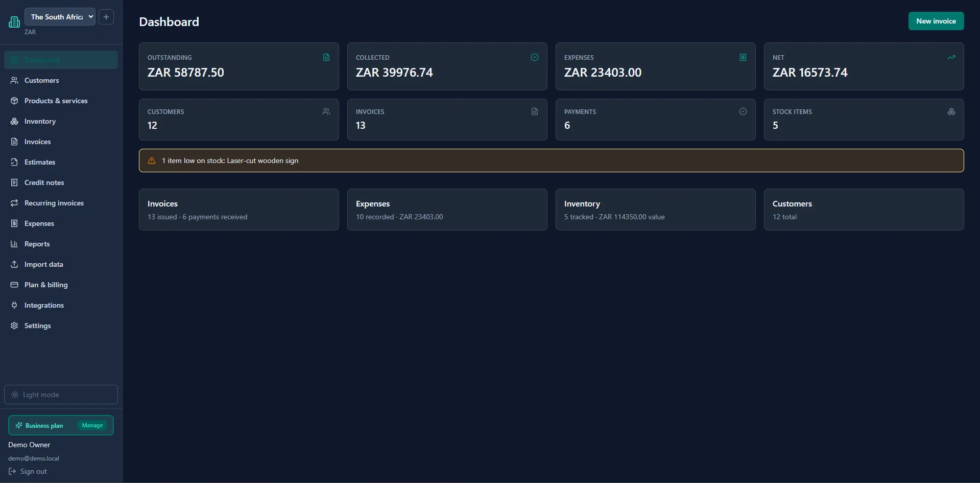Click the Settings gear icon
Screen dimensions: 980x483
pyautogui.click(x=14, y=326)
